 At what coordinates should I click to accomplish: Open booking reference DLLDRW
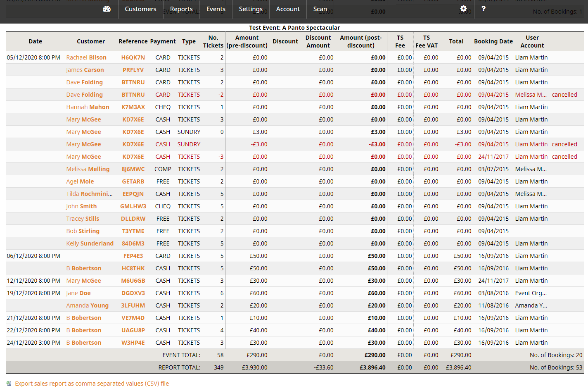[133, 219]
